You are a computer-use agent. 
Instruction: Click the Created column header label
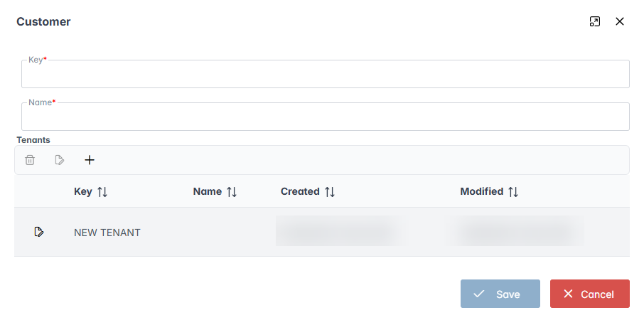click(300, 191)
